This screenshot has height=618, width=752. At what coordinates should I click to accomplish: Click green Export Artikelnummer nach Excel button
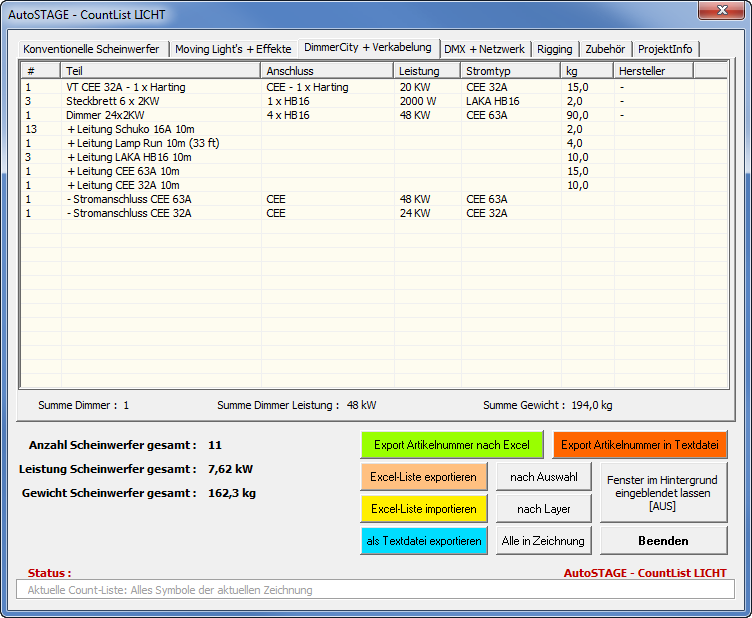pos(451,445)
